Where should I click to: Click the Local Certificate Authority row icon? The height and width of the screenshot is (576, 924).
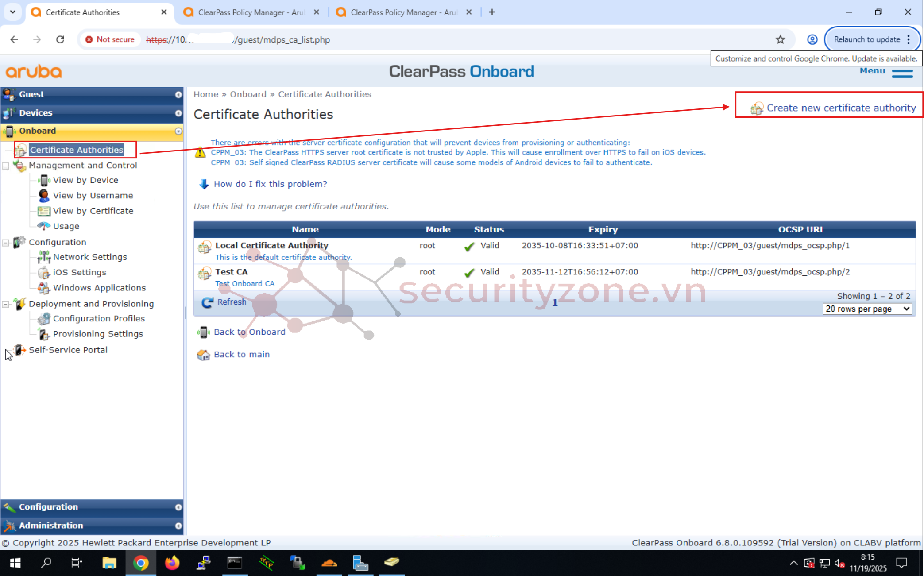point(204,247)
